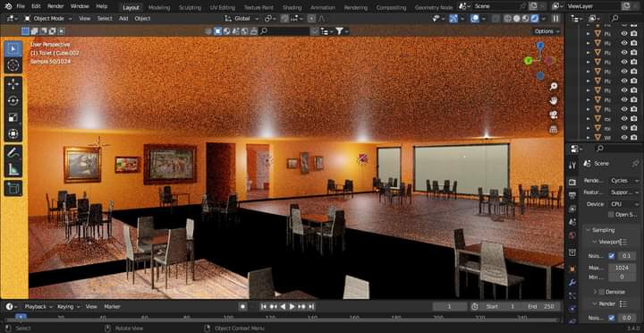Open the Playback dropdown in timeline
This screenshot has height=333, width=644.
(x=38, y=306)
